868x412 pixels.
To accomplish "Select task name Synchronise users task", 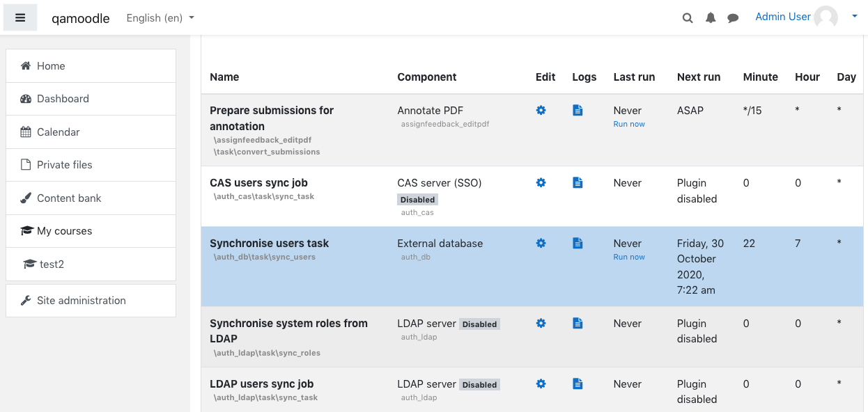I will [x=269, y=244].
